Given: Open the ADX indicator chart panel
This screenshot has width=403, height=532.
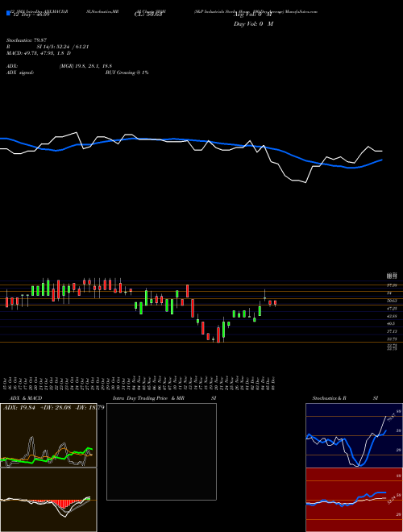Looking at the screenshot, I should tap(48, 435).
